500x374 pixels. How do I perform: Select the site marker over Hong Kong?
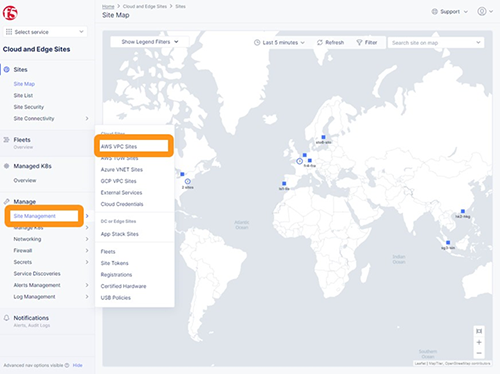[463, 211]
